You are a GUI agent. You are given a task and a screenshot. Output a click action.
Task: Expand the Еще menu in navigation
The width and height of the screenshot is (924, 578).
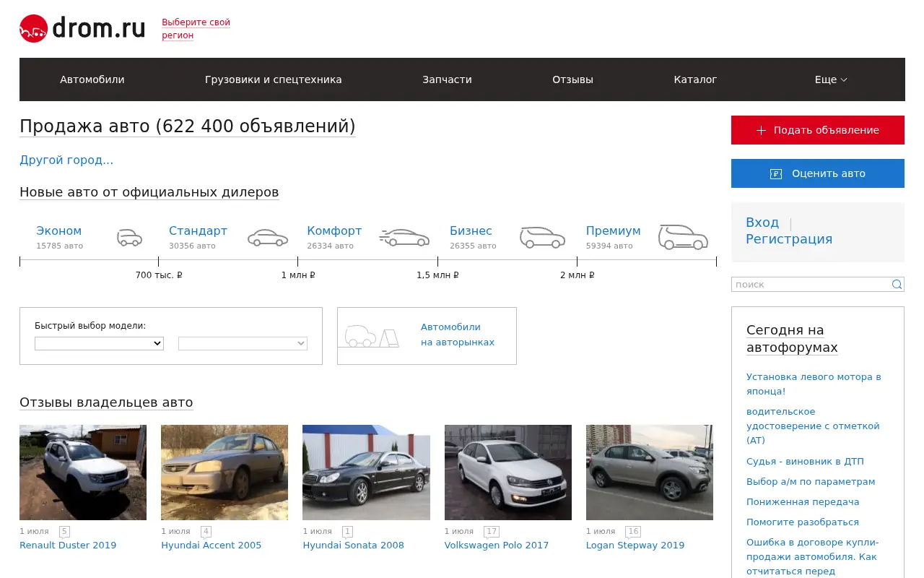(x=831, y=79)
